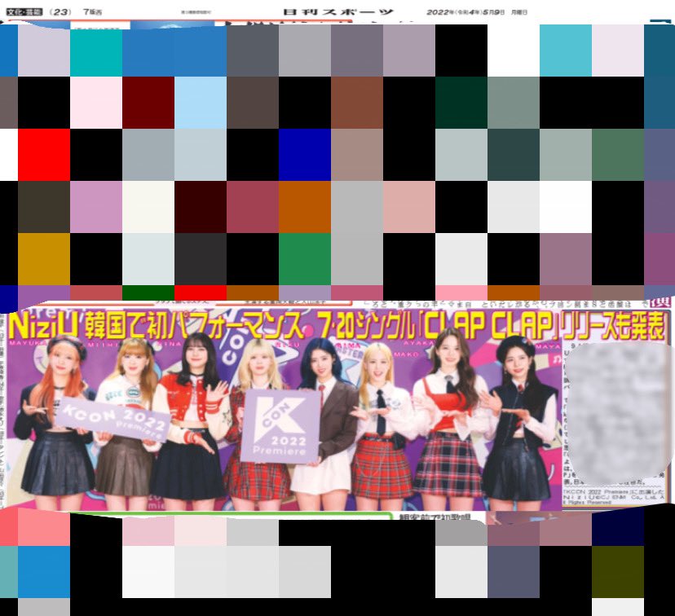Click the リリースも発表 headline text
This screenshot has width=675, height=616.
615,326
